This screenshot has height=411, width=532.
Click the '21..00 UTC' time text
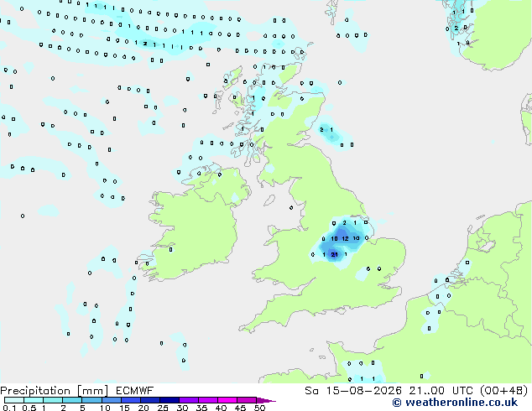[441, 391]
